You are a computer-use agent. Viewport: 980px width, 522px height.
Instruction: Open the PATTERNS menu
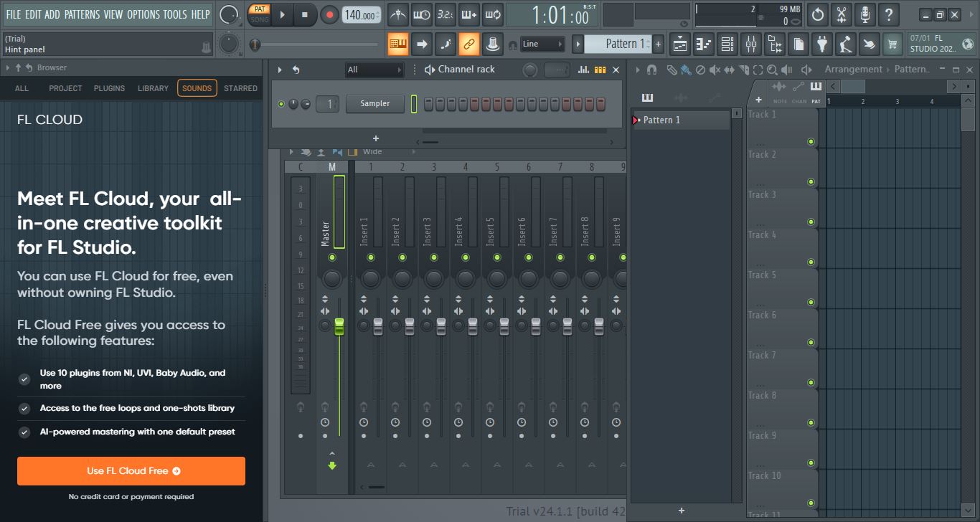pos(83,14)
